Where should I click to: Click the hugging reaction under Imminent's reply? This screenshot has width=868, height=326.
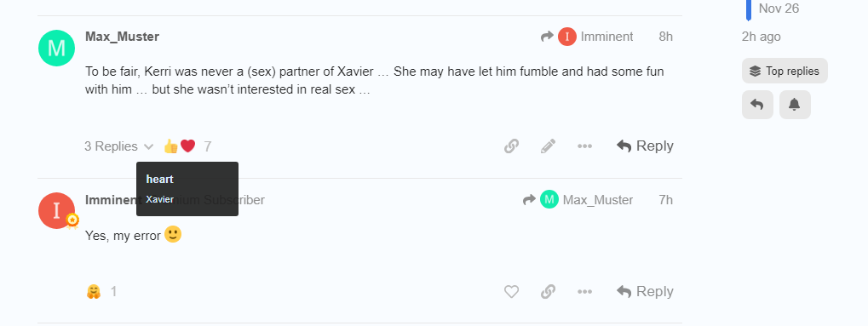(94, 292)
